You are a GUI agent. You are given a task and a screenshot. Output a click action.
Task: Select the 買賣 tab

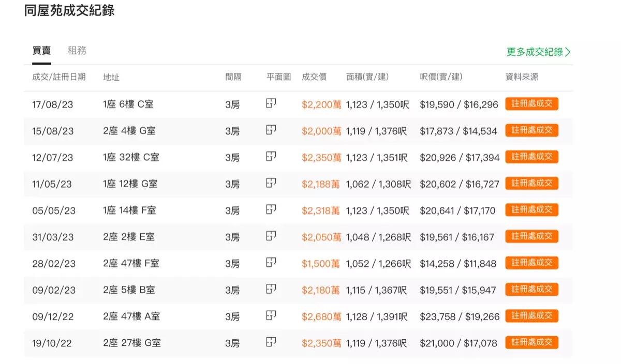coord(41,51)
